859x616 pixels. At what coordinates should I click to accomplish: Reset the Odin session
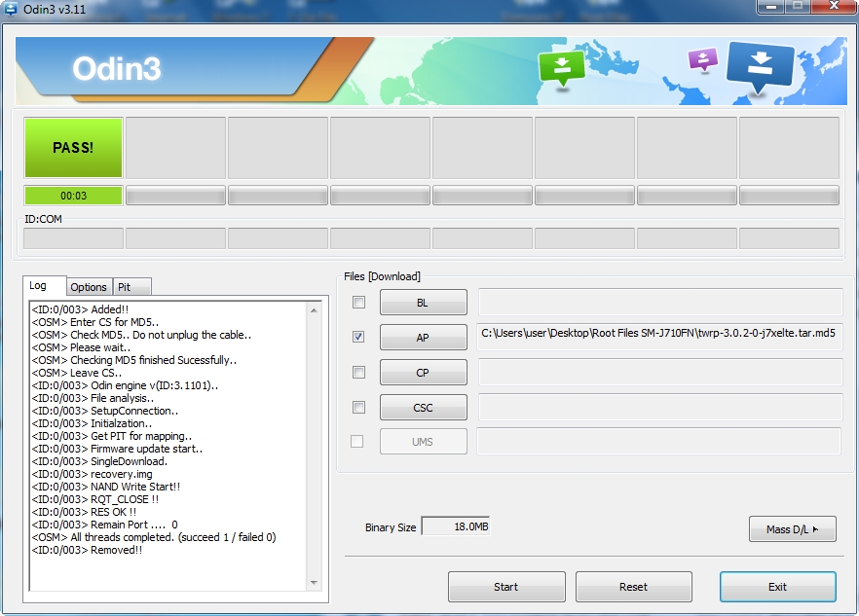pos(634,587)
